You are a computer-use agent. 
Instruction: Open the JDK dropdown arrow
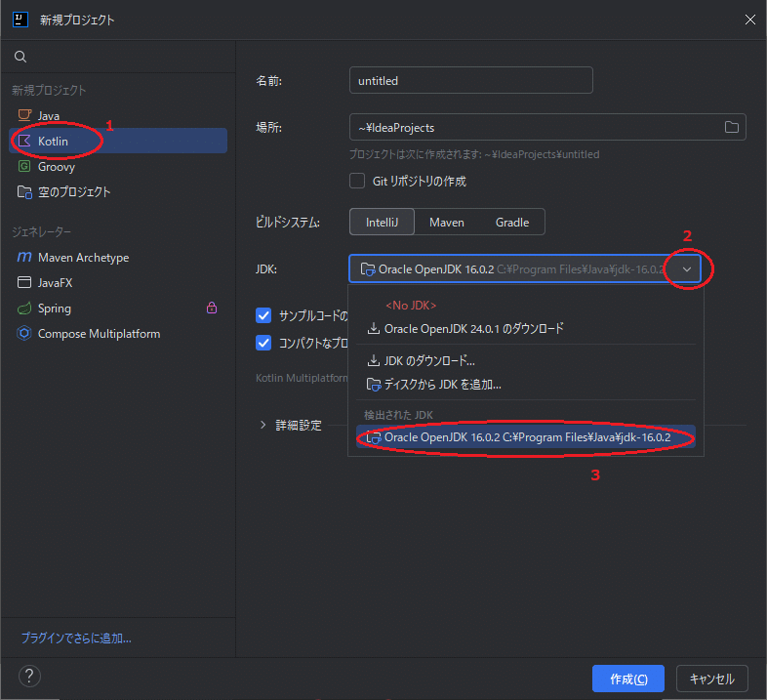[x=687, y=269]
